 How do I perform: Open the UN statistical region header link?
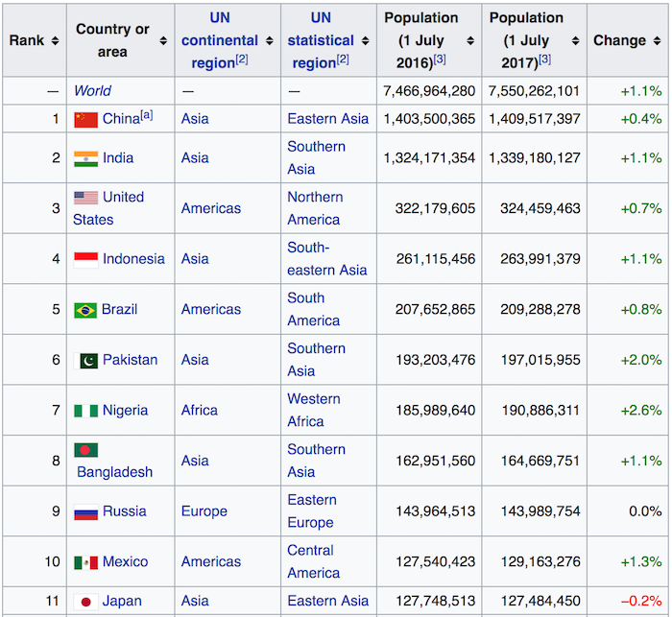(x=321, y=40)
